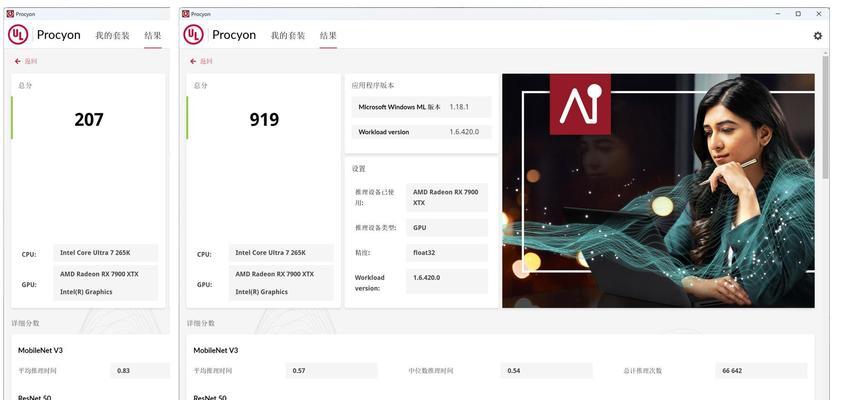Select Microsoft Windows ML version value 1.18.1
Viewport: 841px width, 400px height.
click(459, 107)
